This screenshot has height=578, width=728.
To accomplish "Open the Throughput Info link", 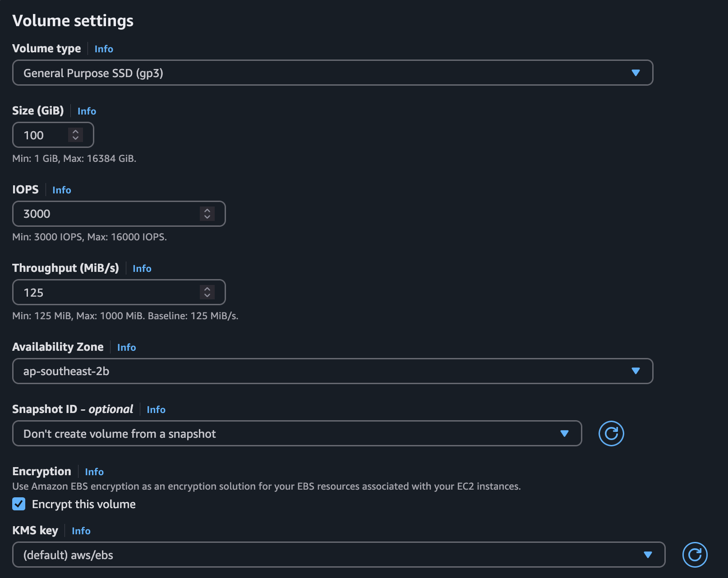I will 142,268.
